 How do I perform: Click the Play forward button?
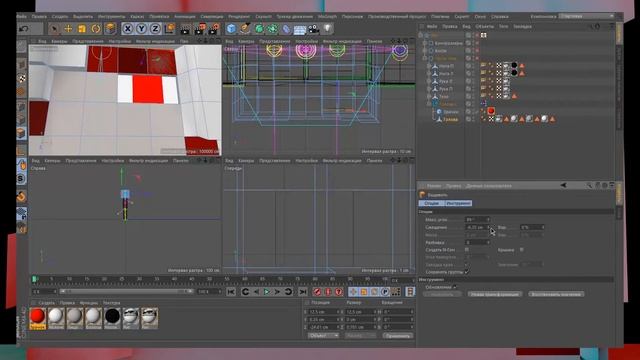tap(267, 291)
